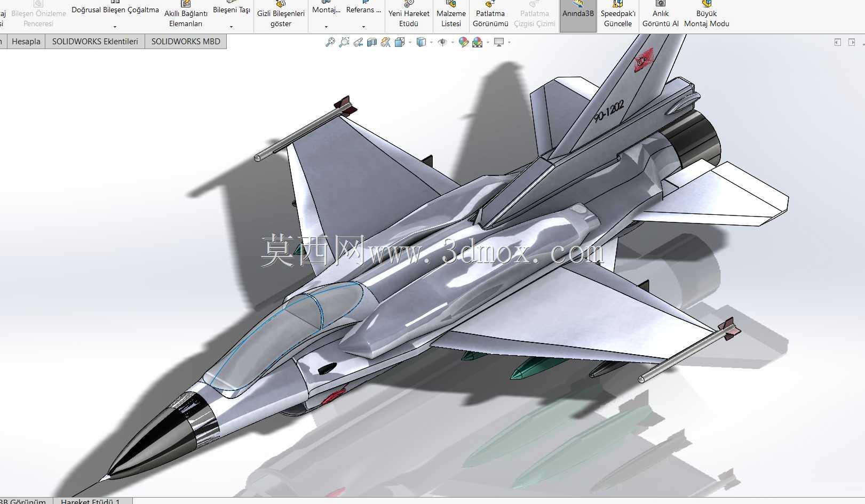Switch to the Hesapla tab
Image resolution: width=865 pixels, height=504 pixels.
pyautogui.click(x=26, y=42)
